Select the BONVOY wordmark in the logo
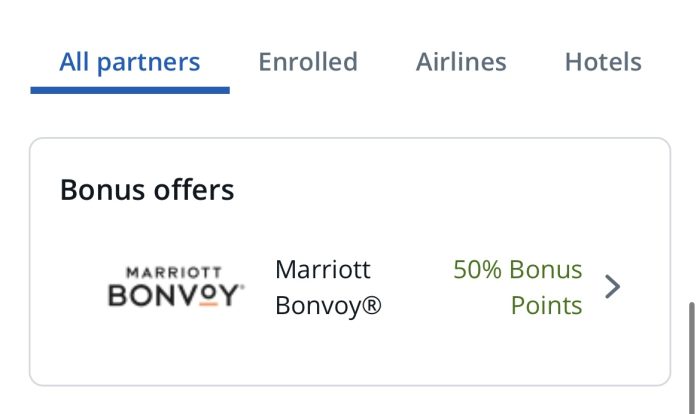 coord(176,295)
